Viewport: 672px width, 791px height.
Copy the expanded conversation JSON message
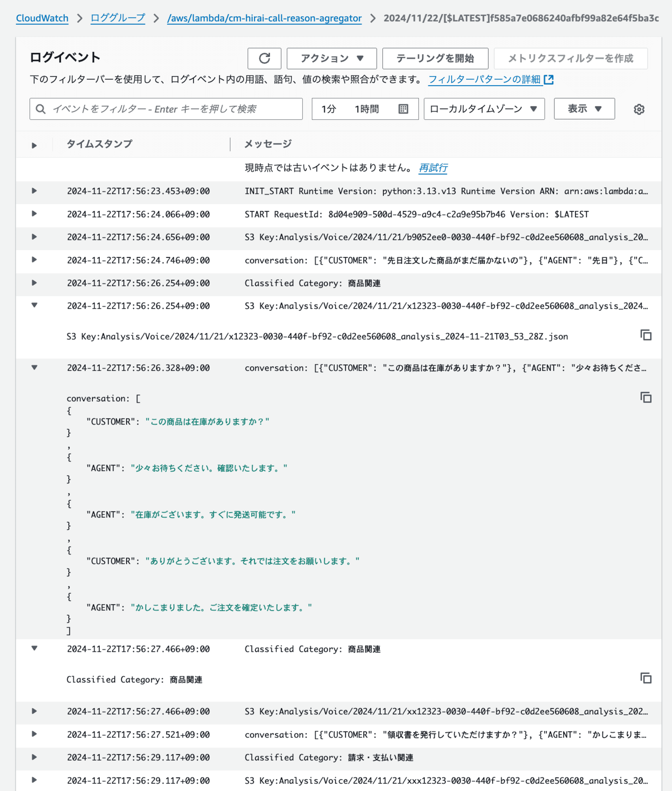click(x=646, y=397)
